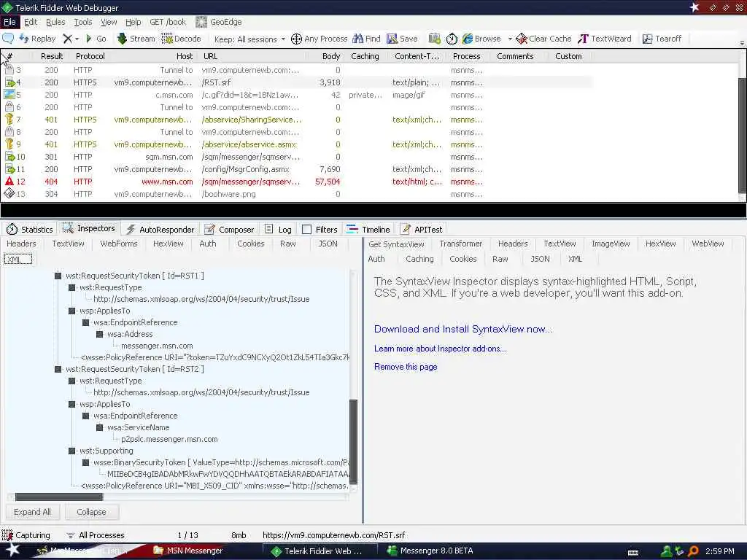Collapse wst:RequestSecurityToken Id=RST1 node
The image size is (747, 560).
coord(58,276)
